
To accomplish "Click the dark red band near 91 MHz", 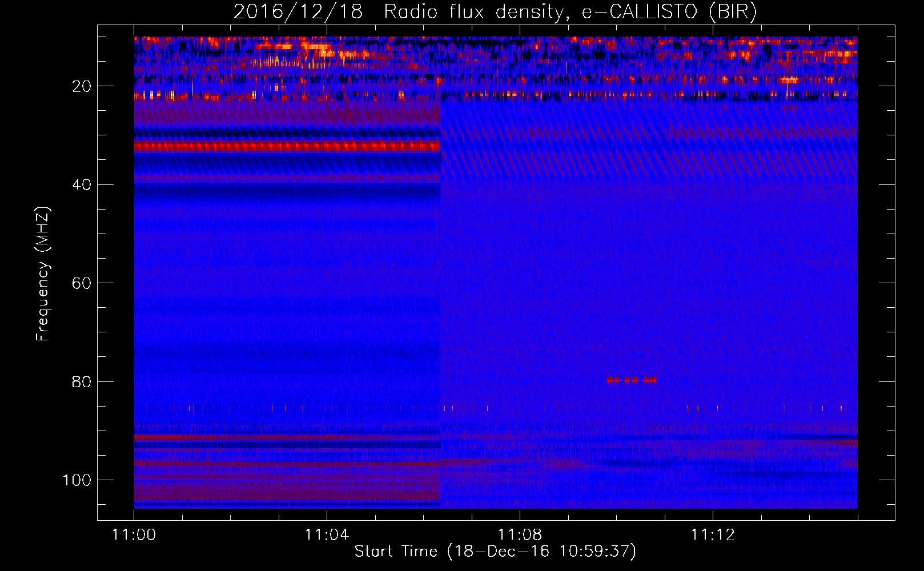I will (287, 437).
